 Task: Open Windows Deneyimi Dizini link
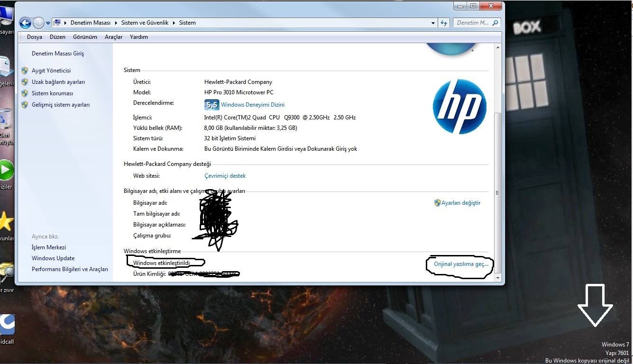coord(253,105)
